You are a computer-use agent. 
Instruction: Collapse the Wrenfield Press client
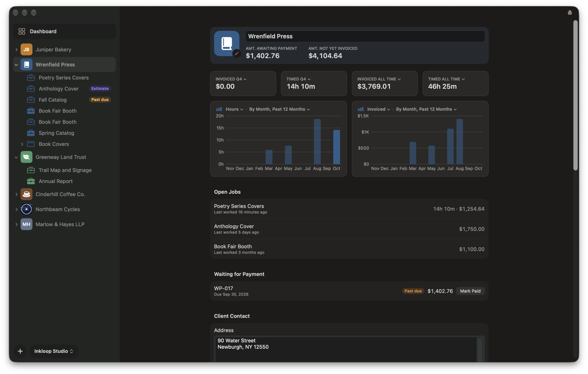tap(16, 65)
